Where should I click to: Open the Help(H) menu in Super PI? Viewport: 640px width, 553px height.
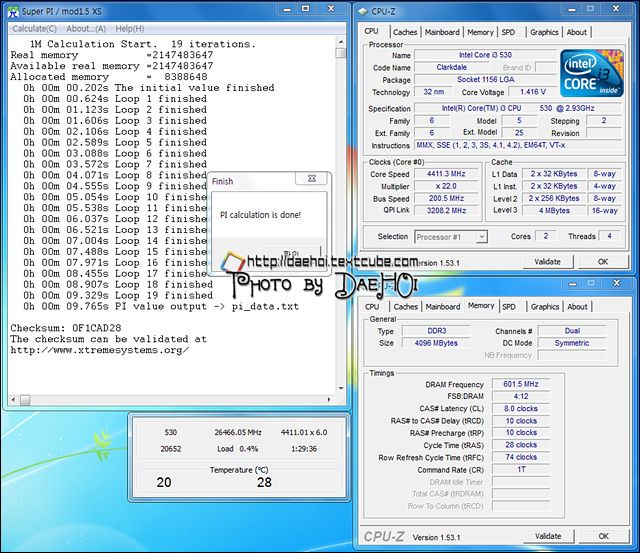click(x=130, y=29)
